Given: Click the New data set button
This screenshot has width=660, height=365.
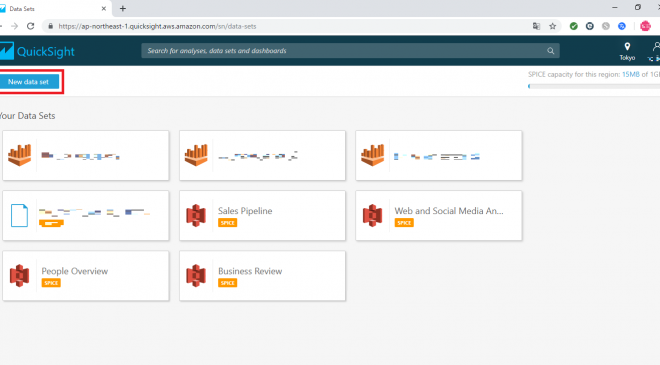Looking at the screenshot, I should 29,82.
